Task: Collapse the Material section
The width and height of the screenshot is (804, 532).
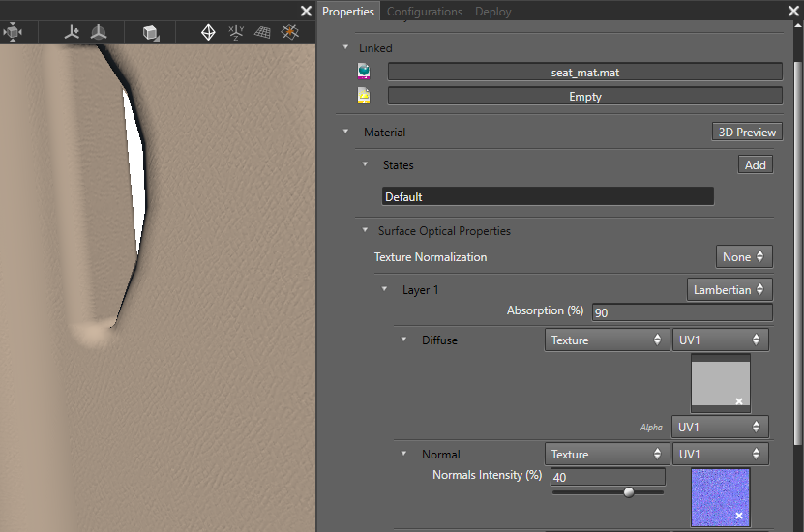Action: click(x=345, y=132)
